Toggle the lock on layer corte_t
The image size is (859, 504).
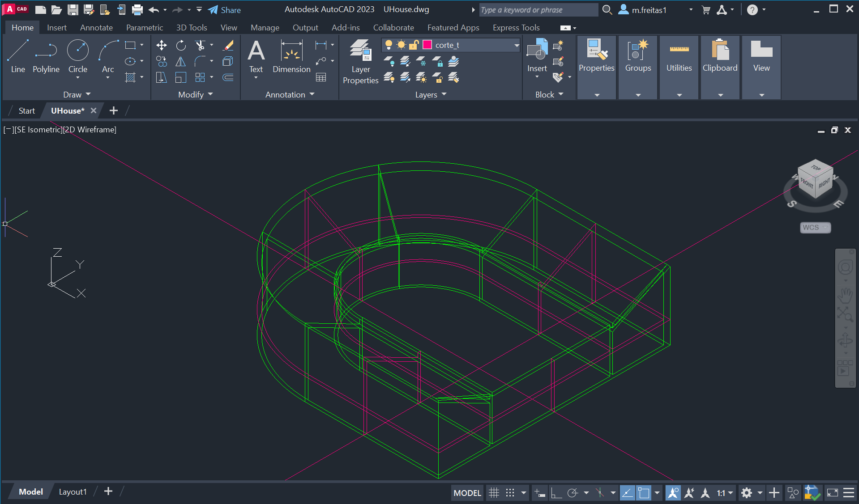(414, 45)
